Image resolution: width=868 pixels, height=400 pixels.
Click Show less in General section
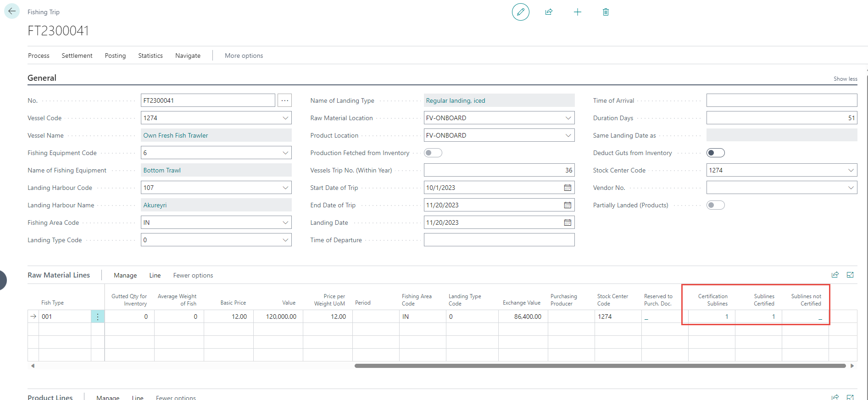coord(845,79)
